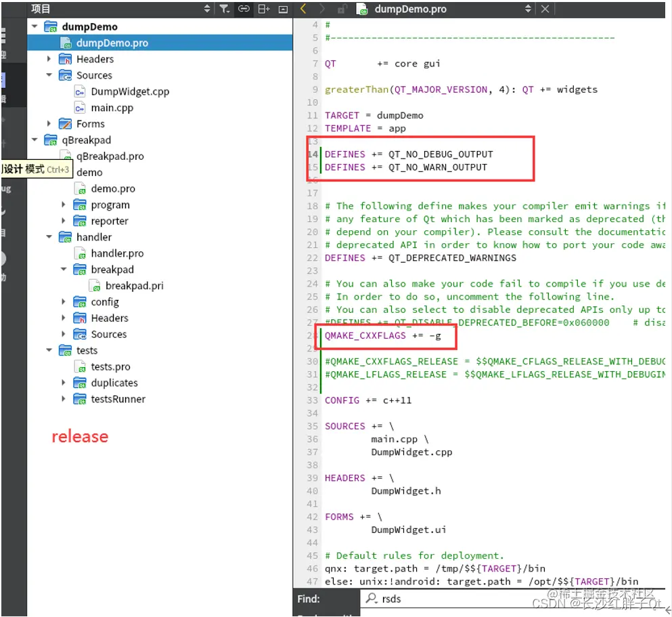The width and height of the screenshot is (672, 617).
Task: Click the magnifier icon in Find field
Action: (x=371, y=598)
